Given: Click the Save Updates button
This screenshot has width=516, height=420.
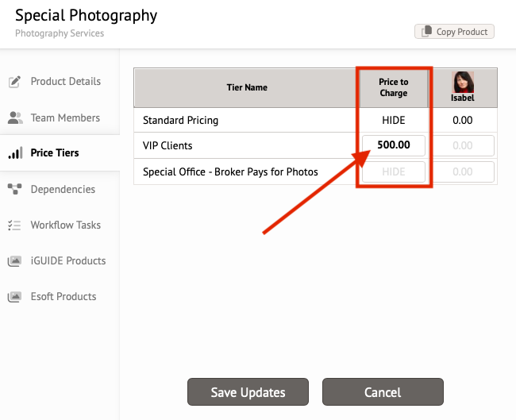Looking at the screenshot, I should tap(248, 392).
